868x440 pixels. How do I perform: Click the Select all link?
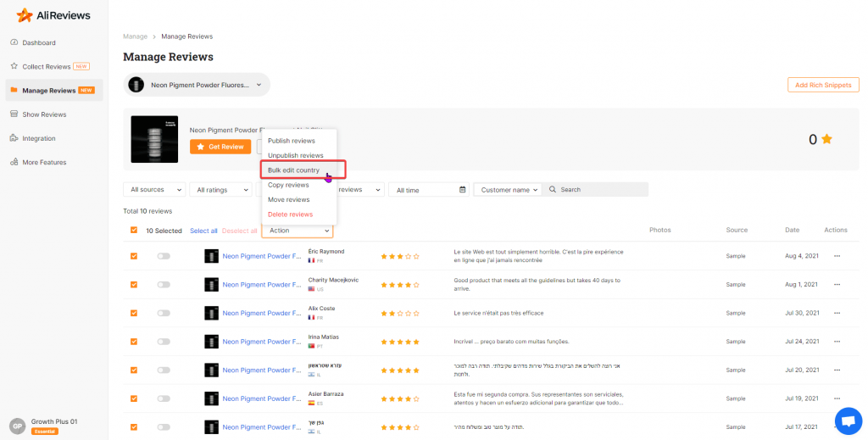click(x=203, y=231)
